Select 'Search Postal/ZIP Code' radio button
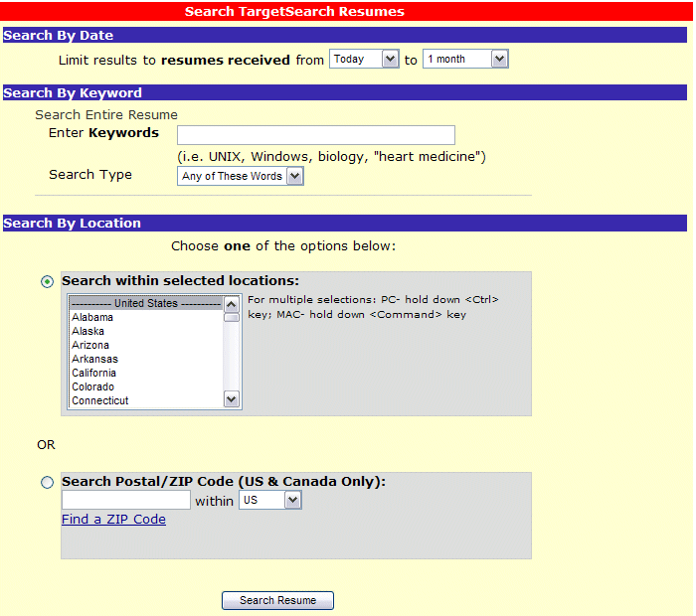Image resolution: width=696 pixels, height=616 pixels. (x=47, y=482)
